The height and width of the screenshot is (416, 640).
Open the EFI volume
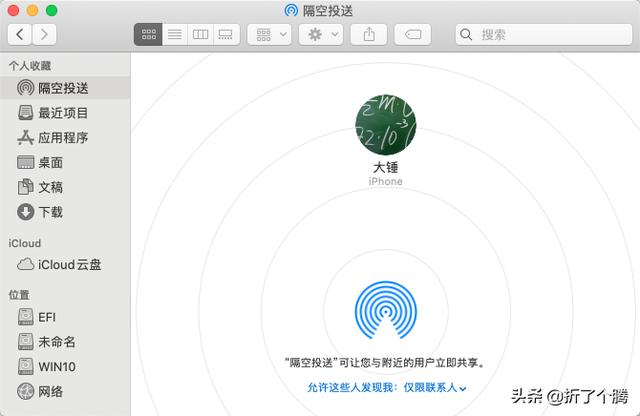pos(65,317)
